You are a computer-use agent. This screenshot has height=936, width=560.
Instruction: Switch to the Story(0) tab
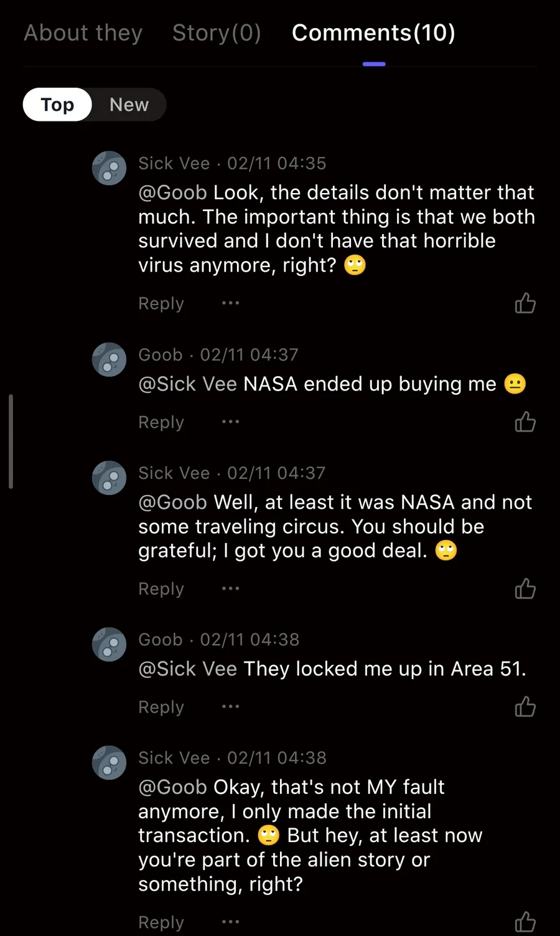[217, 33]
